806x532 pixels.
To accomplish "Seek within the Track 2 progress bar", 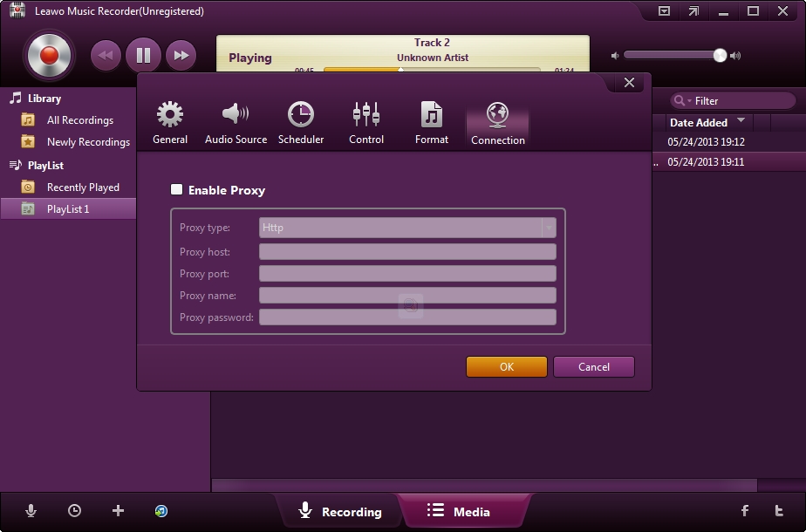I will pos(432,69).
